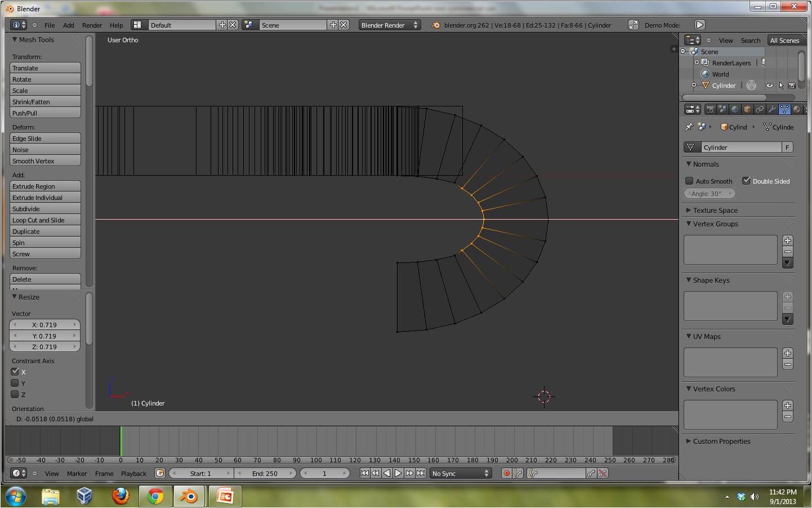Screen dimensions: 812x508
Task: Open the Modifiers wrench tab
Action: (x=772, y=109)
